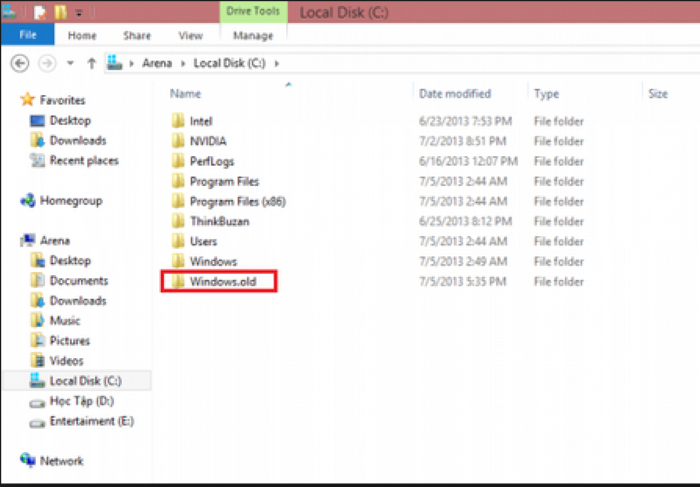Viewport: 700px width, 487px height.
Task: Click the Properties icon in quick access toolbar
Action: tap(40, 12)
